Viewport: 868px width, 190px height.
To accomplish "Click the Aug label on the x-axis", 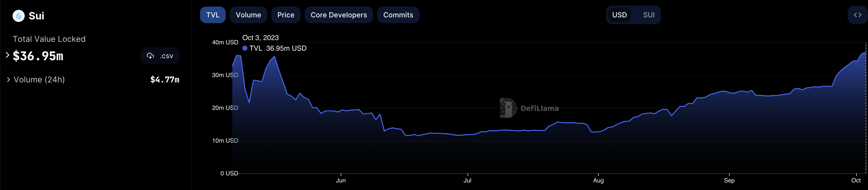I will point(598,180).
